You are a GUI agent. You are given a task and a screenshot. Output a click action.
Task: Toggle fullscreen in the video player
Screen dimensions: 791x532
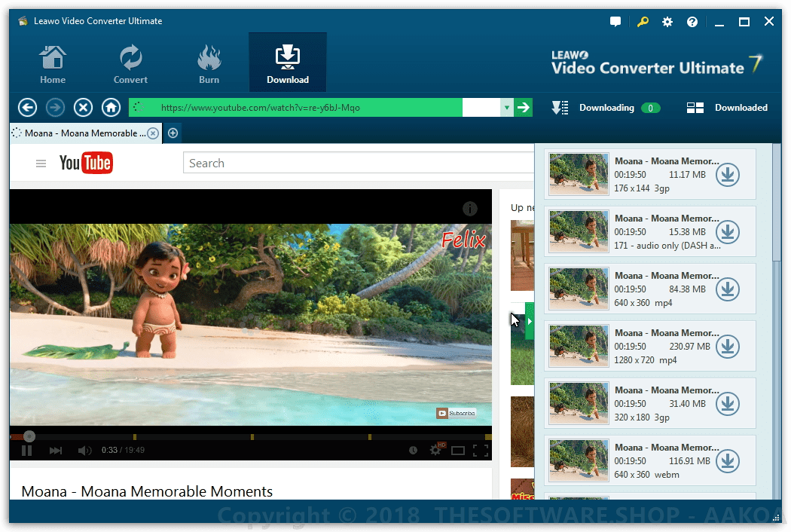click(x=481, y=451)
